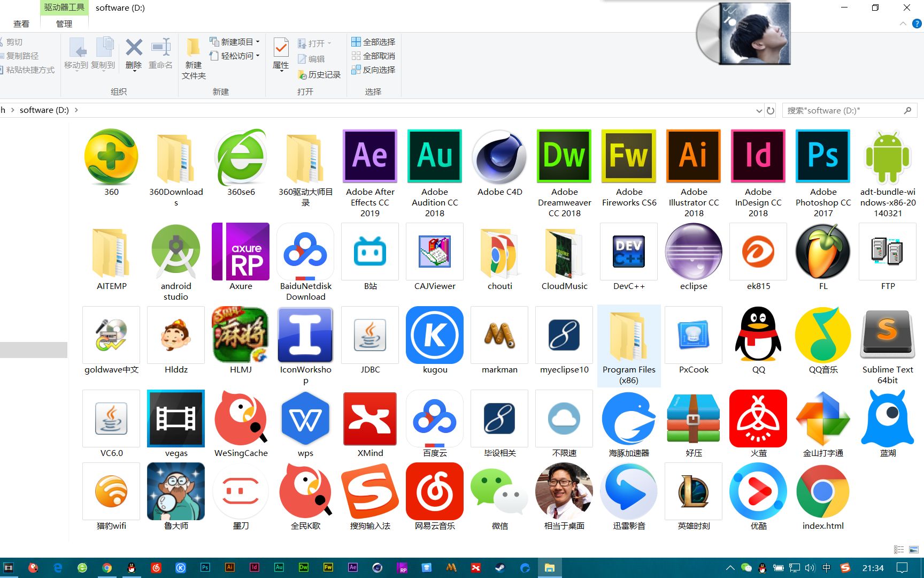Select the FL Studio fruit icon
This screenshot has height=578, width=924.
[823, 252]
